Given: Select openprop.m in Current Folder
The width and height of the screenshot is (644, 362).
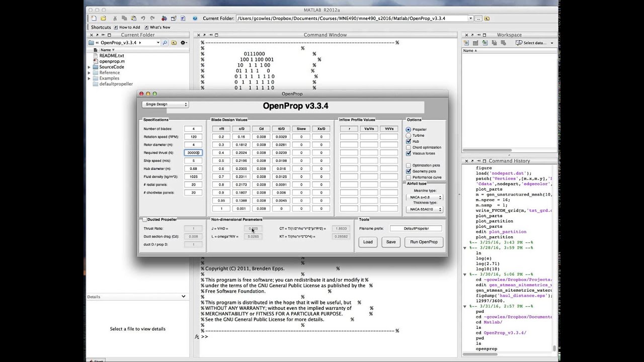Looking at the screenshot, I should pyautogui.click(x=112, y=61).
